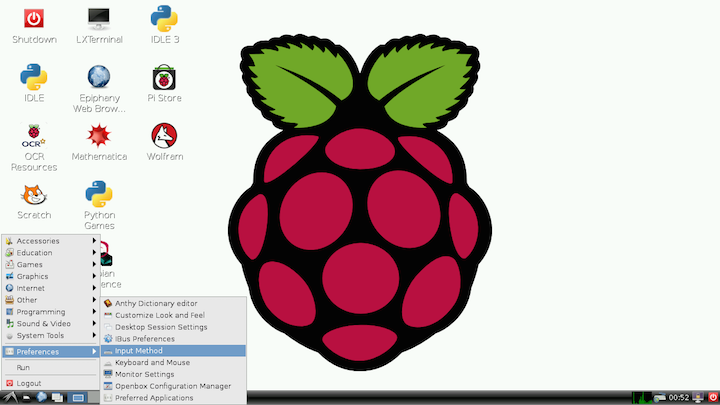
Task: Click the screen lock tray icon
Action: click(698, 398)
